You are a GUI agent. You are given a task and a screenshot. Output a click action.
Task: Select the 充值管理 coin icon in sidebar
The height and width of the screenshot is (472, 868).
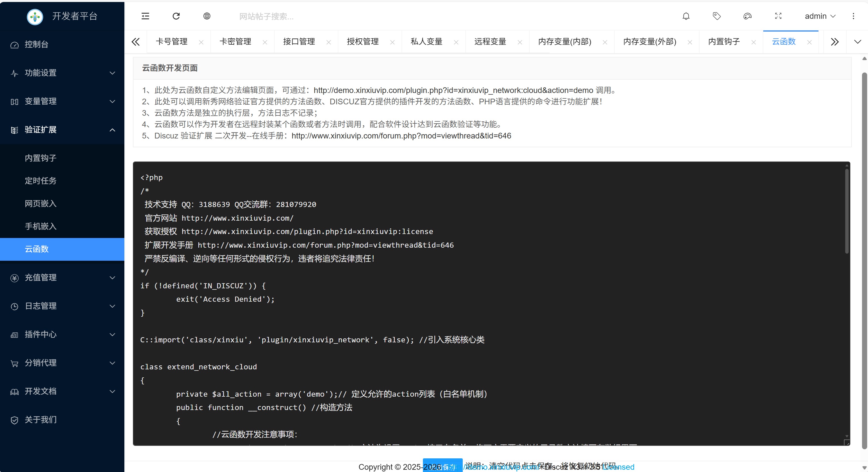click(14, 278)
